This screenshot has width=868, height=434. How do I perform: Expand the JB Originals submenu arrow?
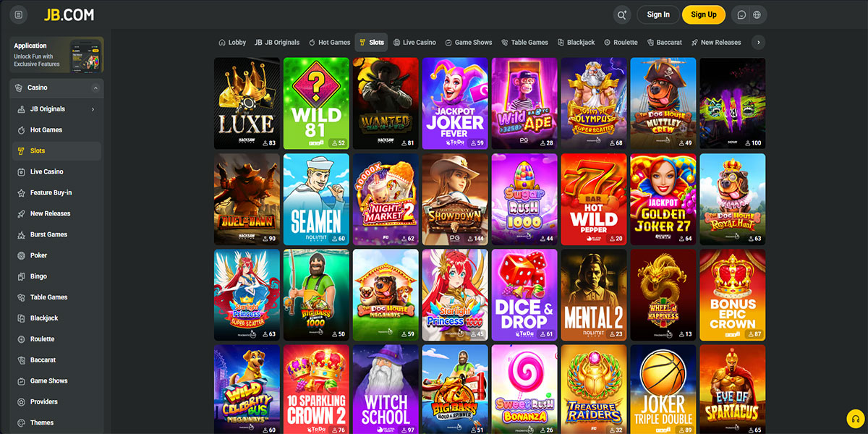[x=93, y=109]
